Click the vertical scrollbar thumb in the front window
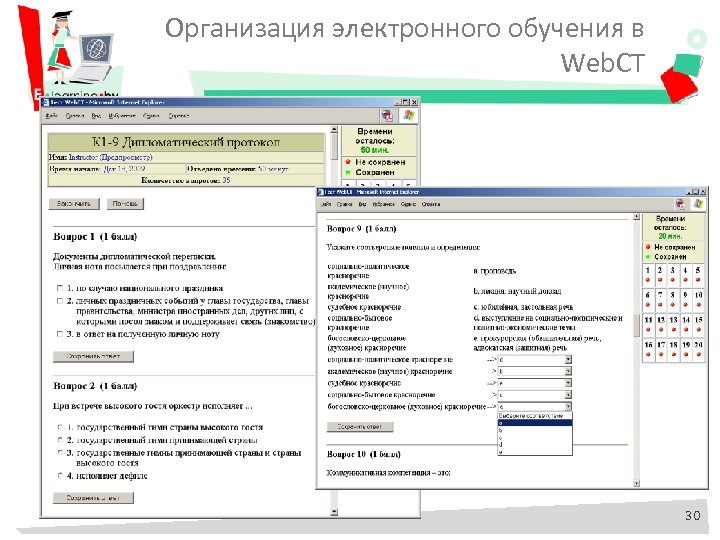720x540 pixels. 636,325
